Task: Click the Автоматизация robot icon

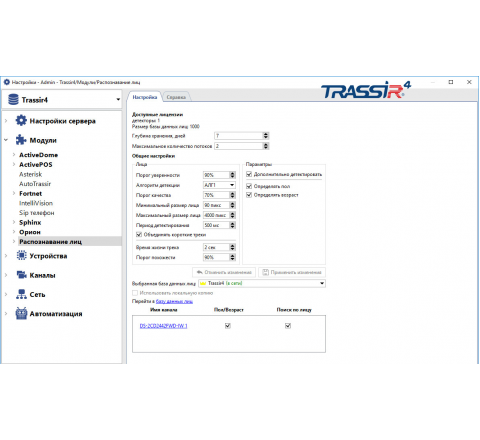Action: coord(21,314)
